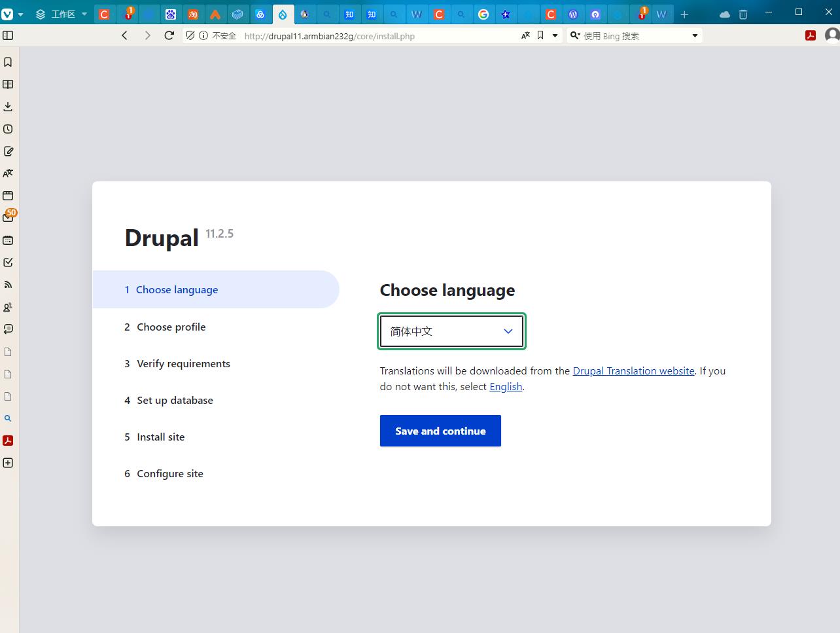
Task: Switch to the orange 淘 Taobao tab
Action: pos(193,14)
